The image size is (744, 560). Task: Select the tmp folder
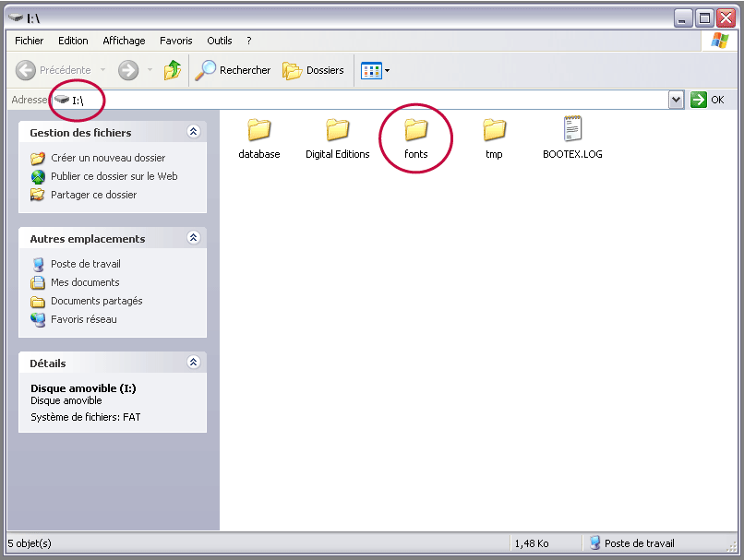[494, 138]
